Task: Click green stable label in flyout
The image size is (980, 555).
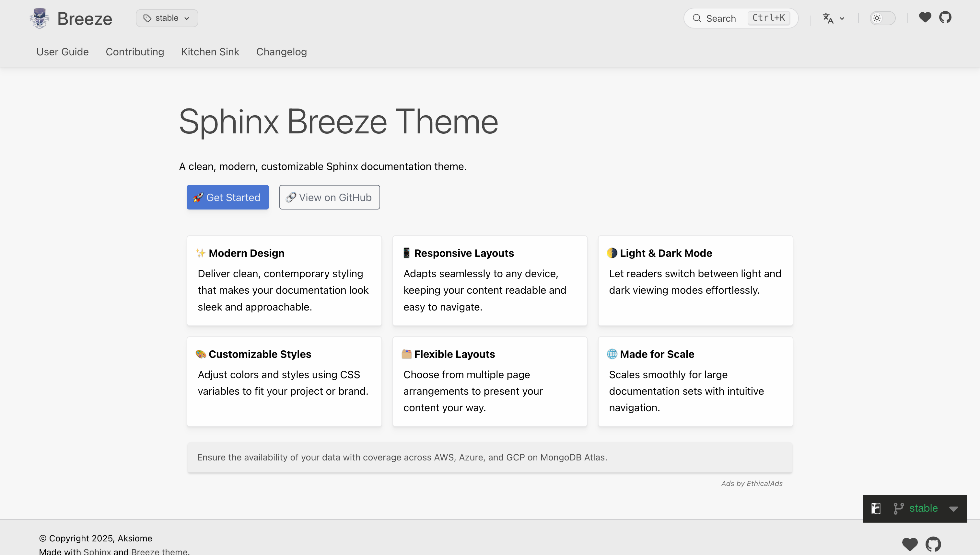Action: [924, 508]
